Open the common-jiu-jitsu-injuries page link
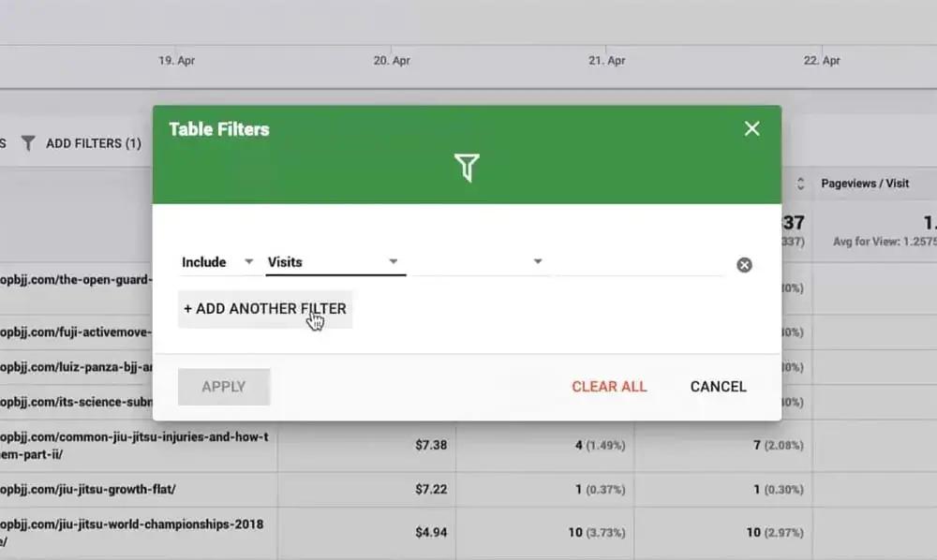This screenshot has width=937, height=560. pyautogui.click(x=134, y=446)
